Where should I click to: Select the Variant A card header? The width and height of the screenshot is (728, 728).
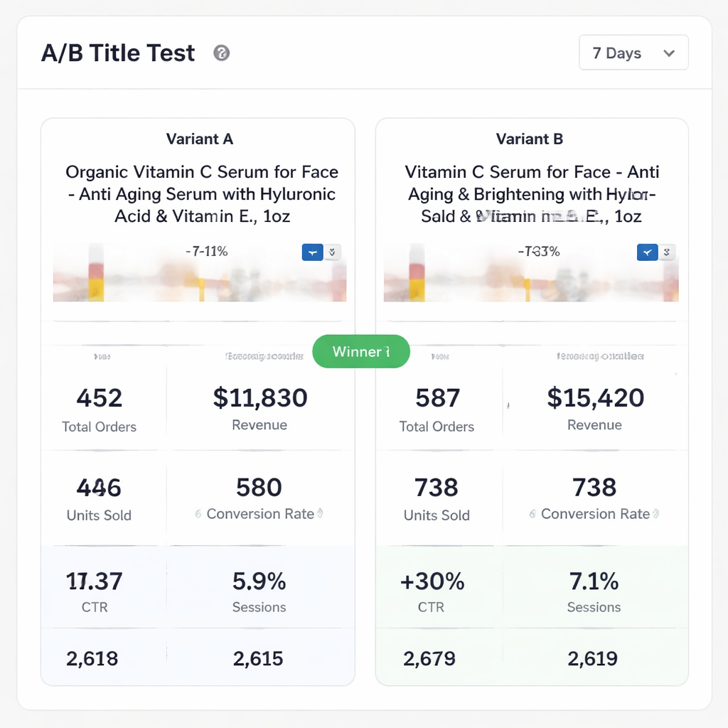coord(200,139)
